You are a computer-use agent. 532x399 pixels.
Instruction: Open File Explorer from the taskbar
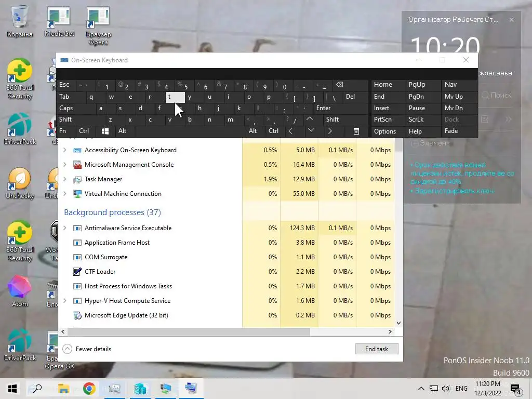[63, 389]
